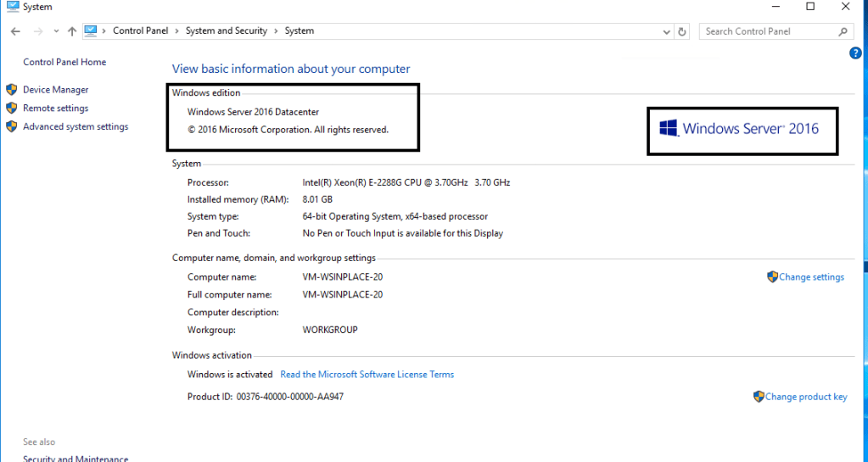The width and height of the screenshot is (868, 462).
Task: Focus the Search Control Panel field
Action: [x=768, y=31]
